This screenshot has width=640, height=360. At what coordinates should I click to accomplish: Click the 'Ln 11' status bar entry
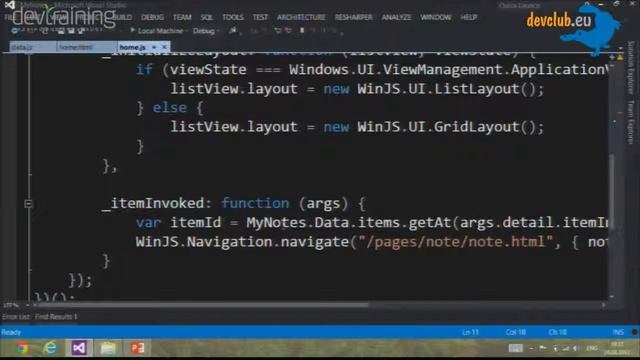click(x=470, y=332)
